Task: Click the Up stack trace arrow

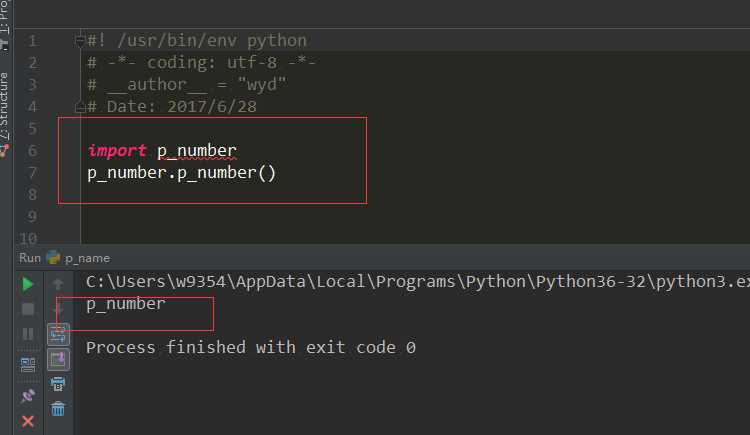Action: coord(58,284)
